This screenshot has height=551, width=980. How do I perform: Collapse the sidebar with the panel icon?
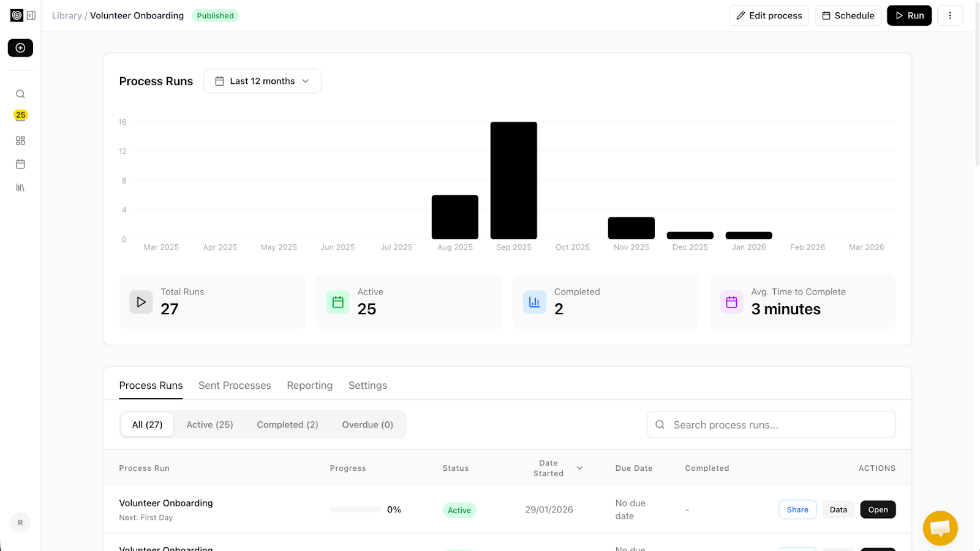[31, 15]
